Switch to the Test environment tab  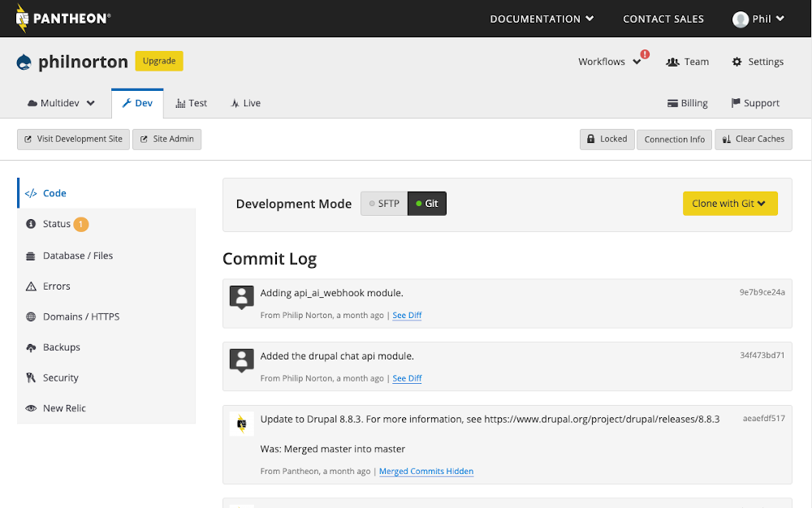191,103
